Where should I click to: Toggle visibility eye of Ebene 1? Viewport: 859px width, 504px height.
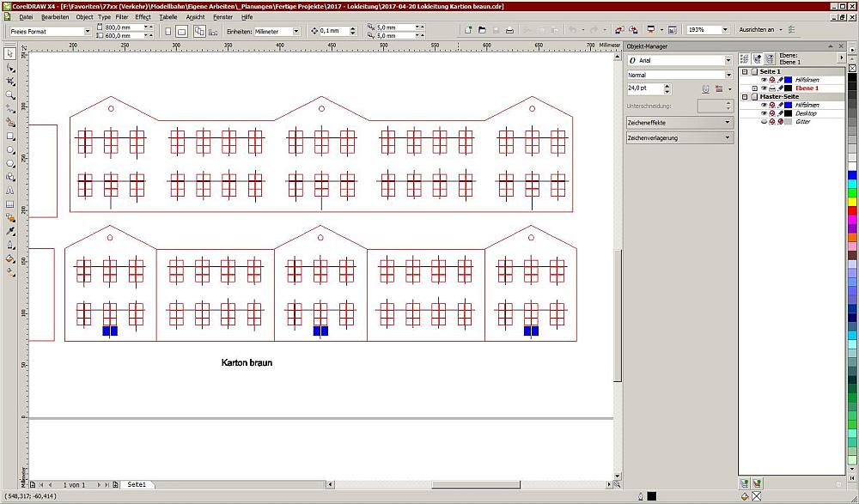click(x=764, y=88)
